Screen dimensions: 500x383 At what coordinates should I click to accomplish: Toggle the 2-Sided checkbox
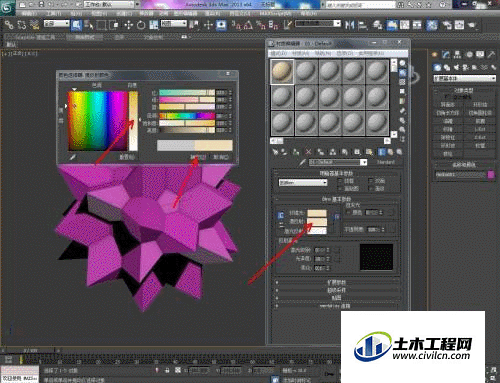coord(371,181)
